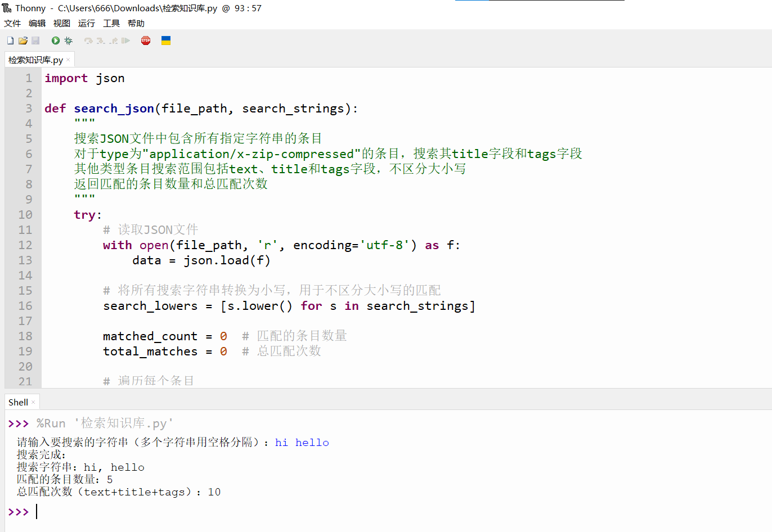
Task: Click the '匹配的条目数量: 5' output line
Action: 65,480
